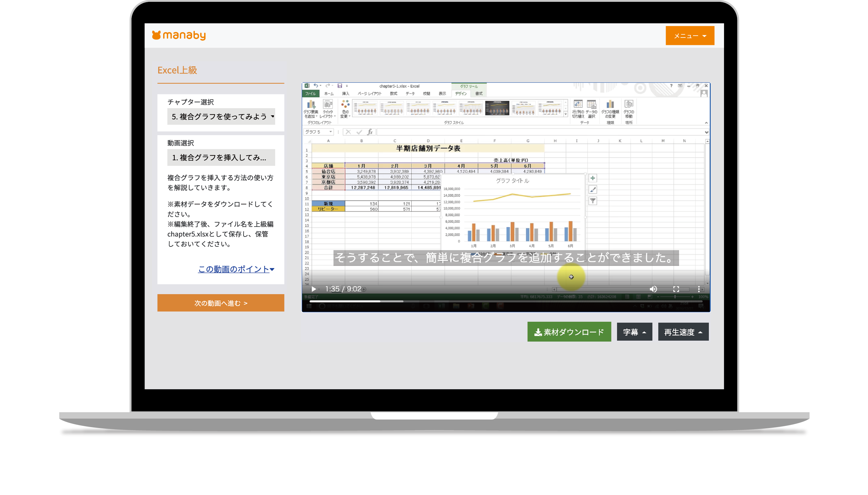Click the chart styles brush icon
This screenshot has width=868, height=495.
tap(593, 189)
